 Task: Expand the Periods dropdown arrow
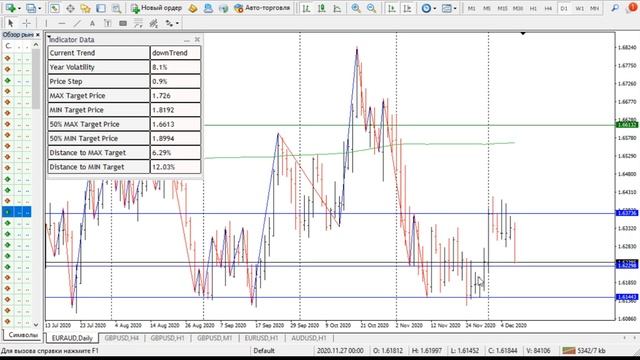point(435,8)
